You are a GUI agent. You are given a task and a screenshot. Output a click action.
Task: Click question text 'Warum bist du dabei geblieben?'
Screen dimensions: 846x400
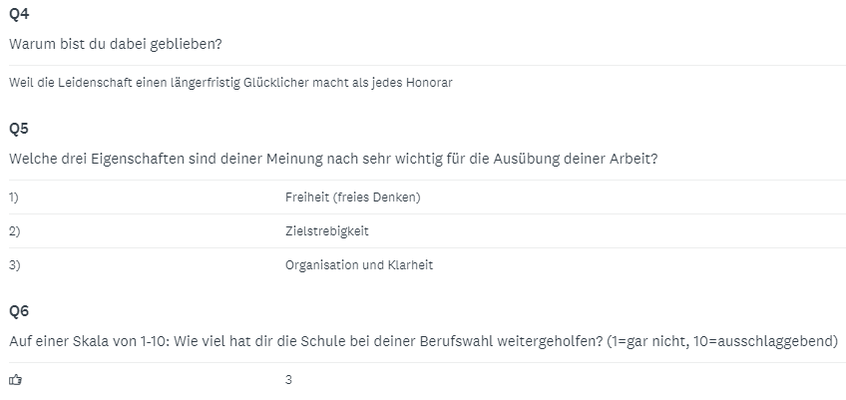point(115,44)
